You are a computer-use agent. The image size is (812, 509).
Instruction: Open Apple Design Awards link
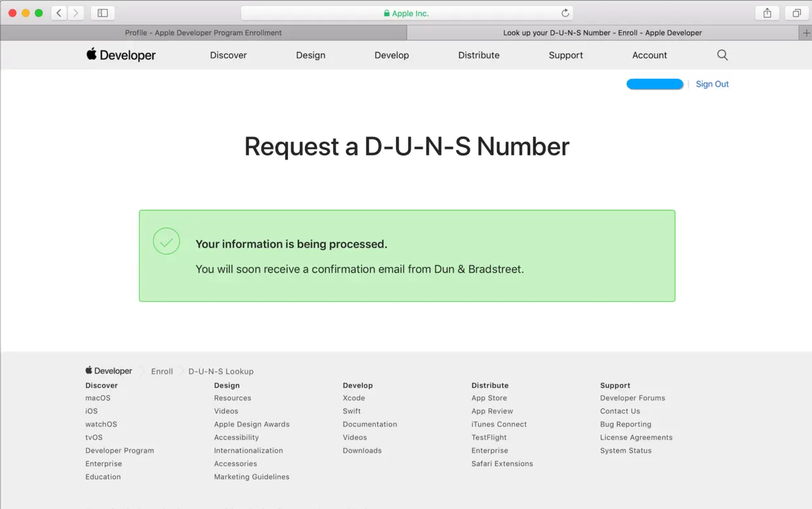[251, 424]
